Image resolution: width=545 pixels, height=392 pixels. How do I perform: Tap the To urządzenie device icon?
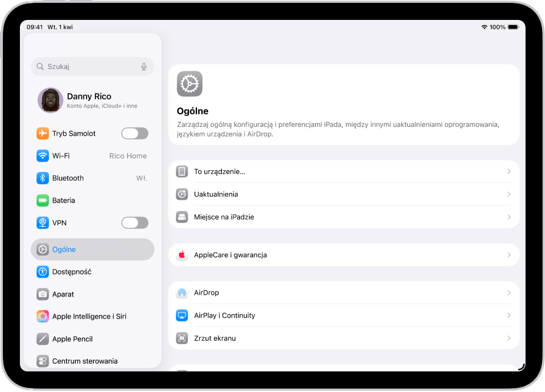coord(182,172)
